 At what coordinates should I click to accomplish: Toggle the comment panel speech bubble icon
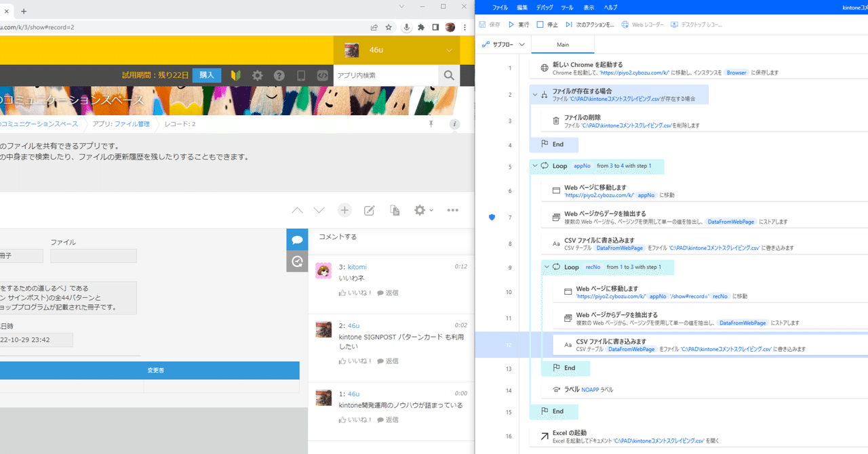point(297,240)
